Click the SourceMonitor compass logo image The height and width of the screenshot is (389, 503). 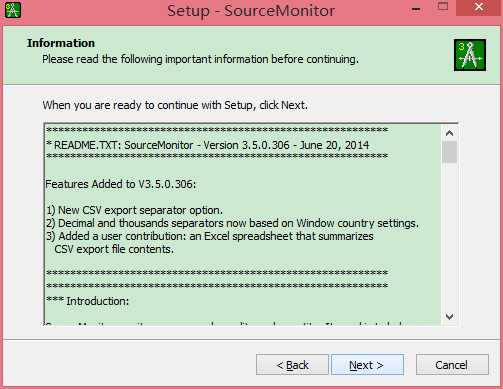(470, 55)
